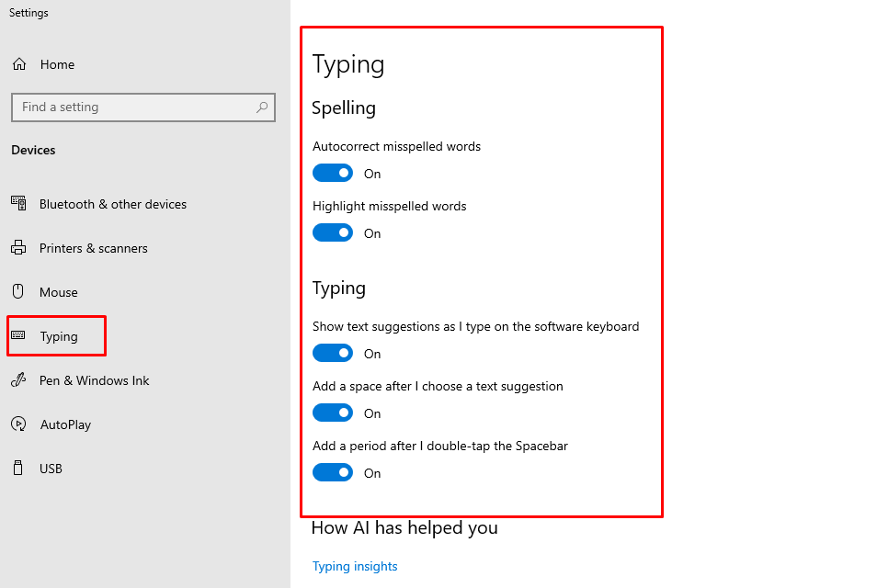
Task: Toggle add a space after text suggestion
Action: point(333,413)
